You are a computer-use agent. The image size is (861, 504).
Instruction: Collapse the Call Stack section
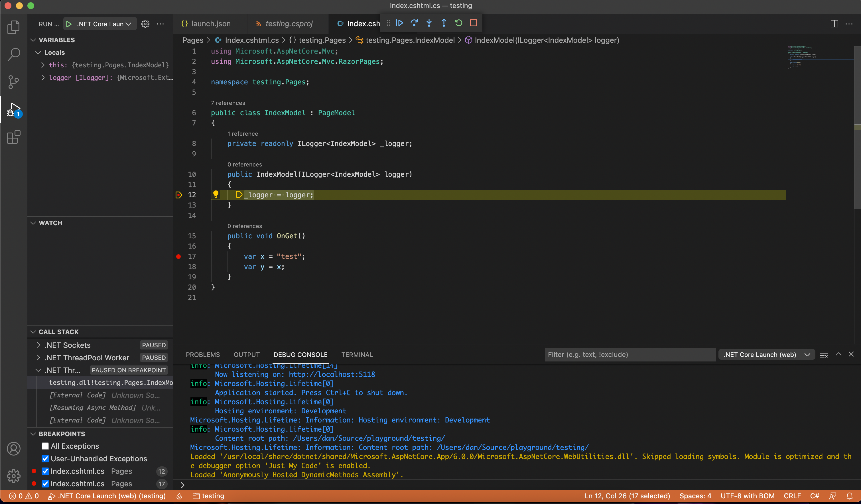33,332
